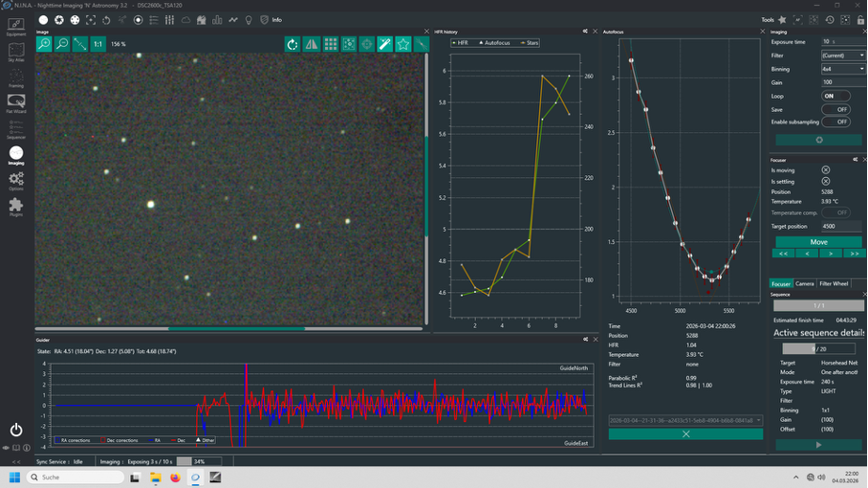Click the shield icon next to Info
This screenshot has width=868, height=488.
coord(264,20)
